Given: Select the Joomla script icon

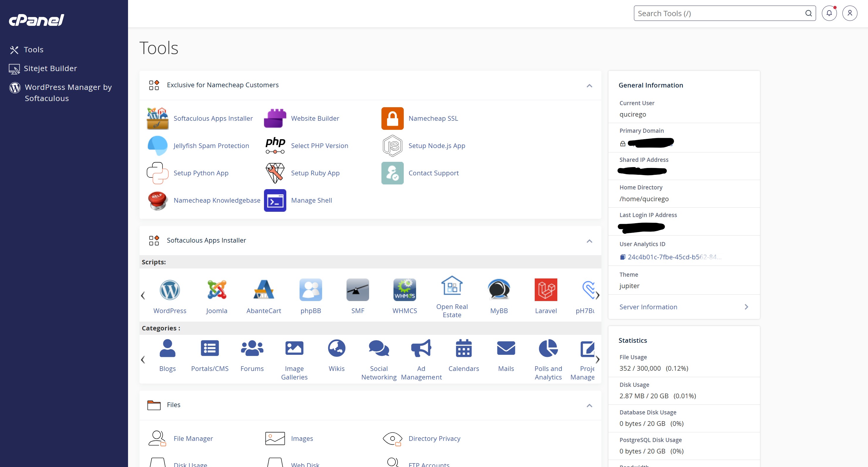Looking at the screenshot, I should click(x=217, y=290).
